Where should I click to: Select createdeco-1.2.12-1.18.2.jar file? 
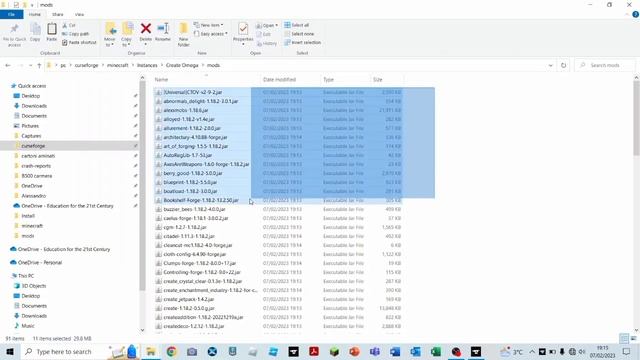pyautogui.click(x=193, y=327)
